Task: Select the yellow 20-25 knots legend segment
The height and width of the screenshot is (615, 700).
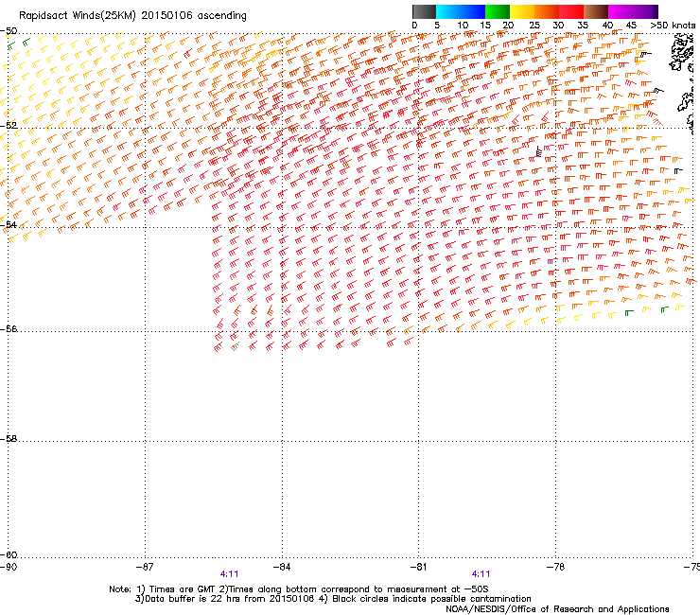Action: click(522, 11)
